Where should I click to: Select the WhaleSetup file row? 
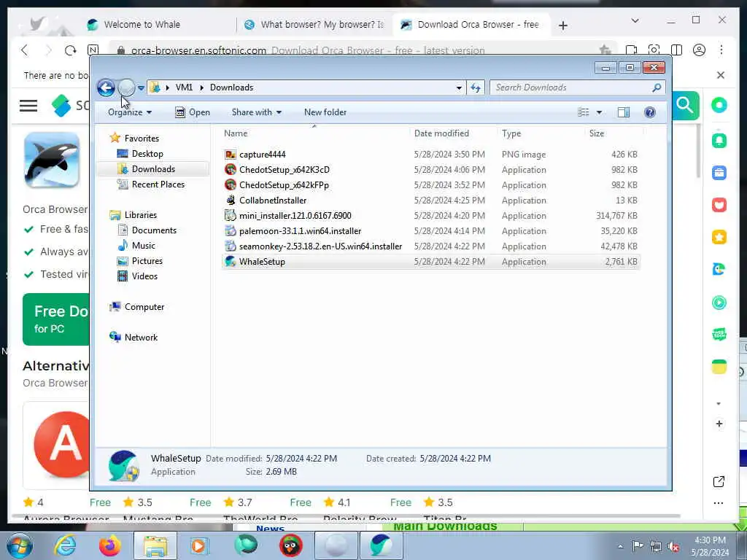click(430, 262)
